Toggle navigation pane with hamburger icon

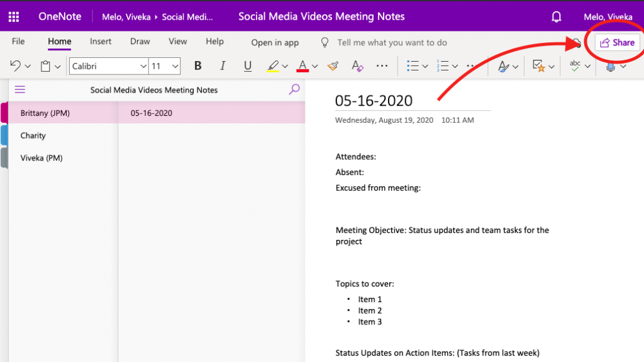pos(20,90)
